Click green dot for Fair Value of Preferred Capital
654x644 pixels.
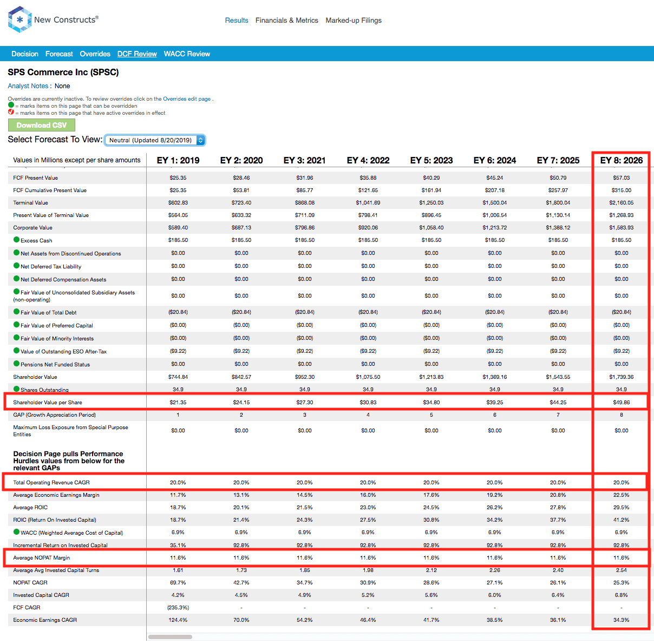click(16, 325)
